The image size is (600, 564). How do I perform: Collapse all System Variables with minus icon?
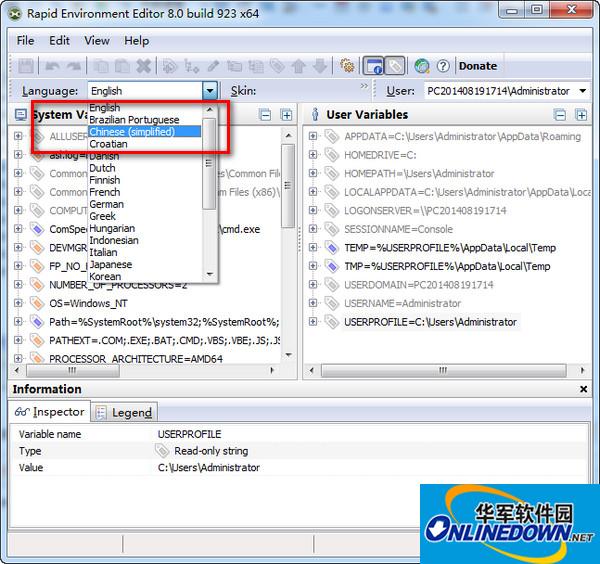pos(265,115)
